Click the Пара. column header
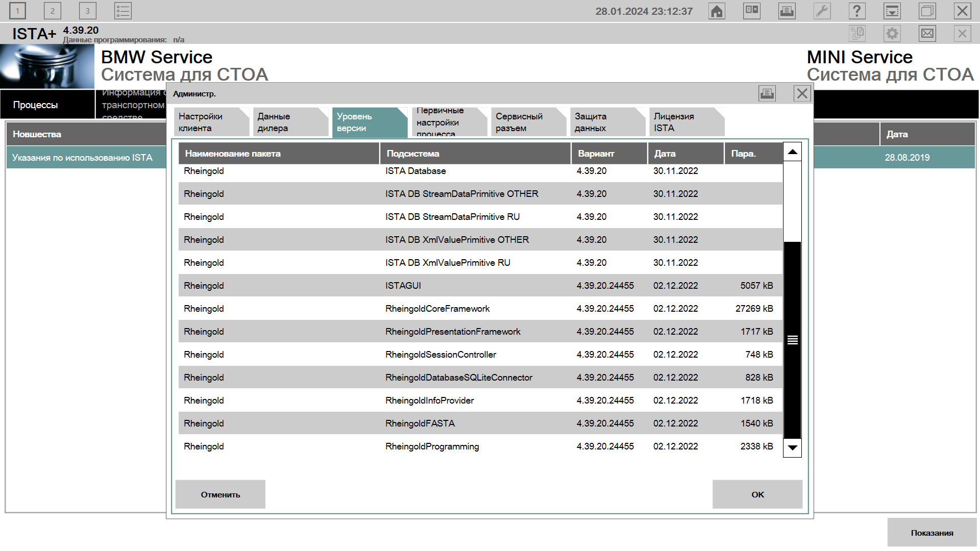 pos(753,154)
